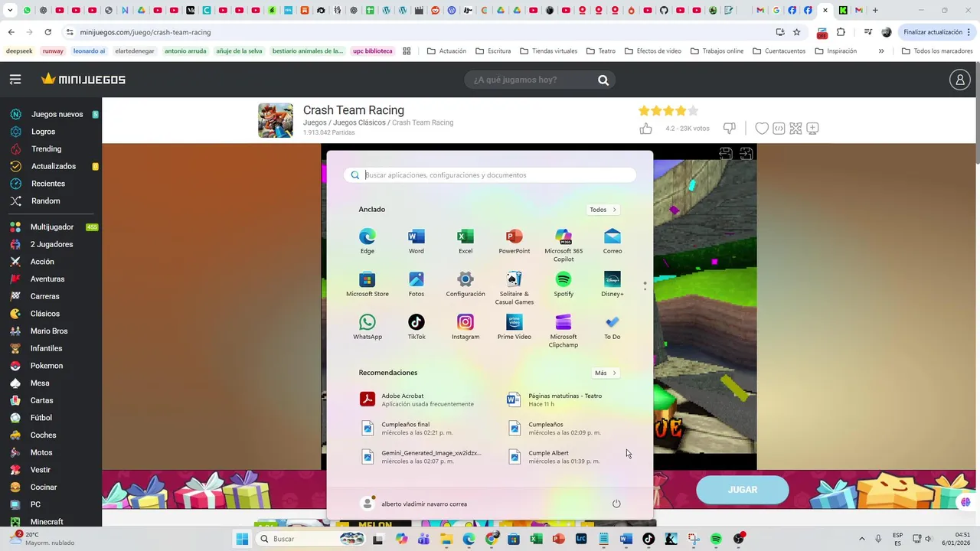The image size is (980, 551).
Task: Click the Start menu power icon
Action: [x=616, y=504]
